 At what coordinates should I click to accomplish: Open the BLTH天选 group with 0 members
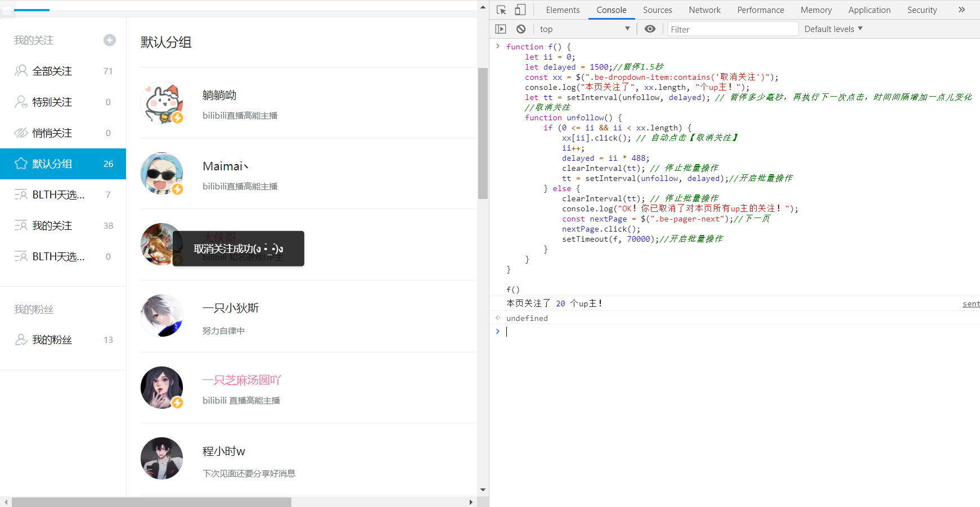(x=63, y=256)
